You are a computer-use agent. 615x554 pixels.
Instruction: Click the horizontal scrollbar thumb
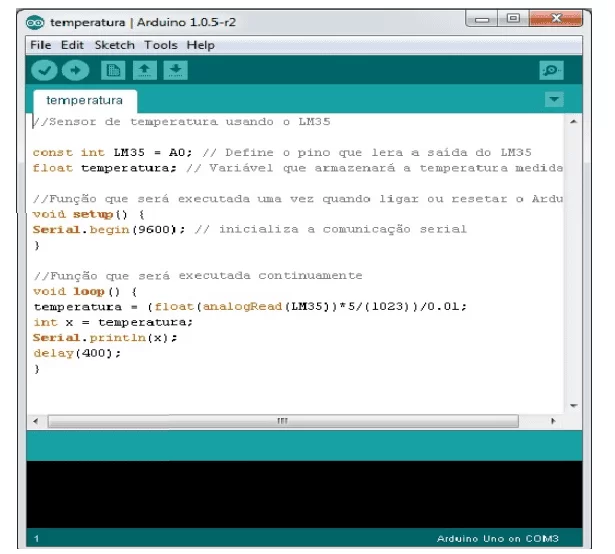(283, 421)
